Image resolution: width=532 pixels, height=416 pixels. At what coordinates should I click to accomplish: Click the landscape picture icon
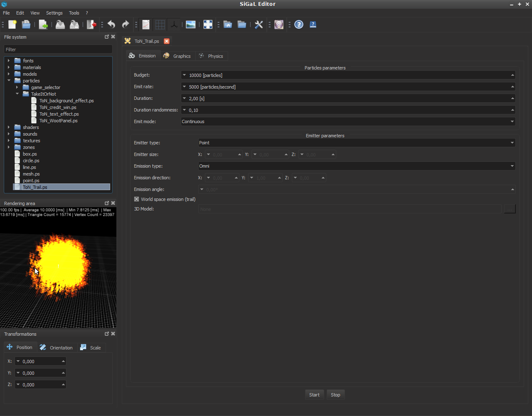coord(191,25)
